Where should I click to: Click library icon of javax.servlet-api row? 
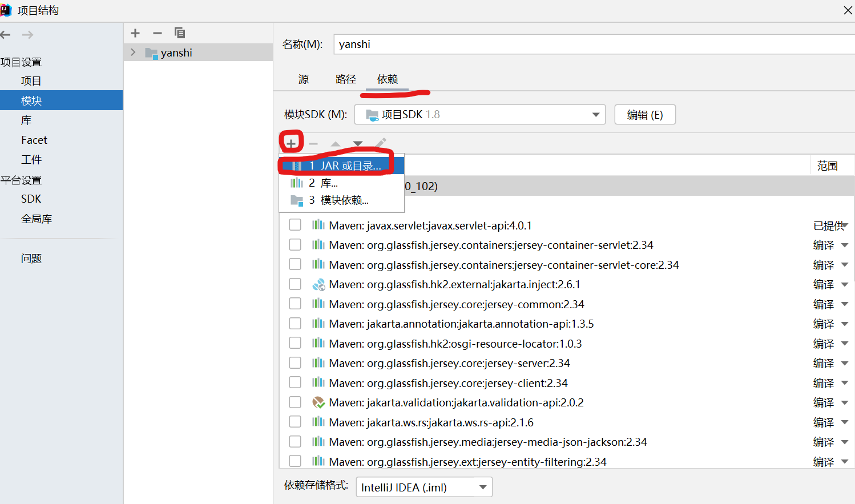[318, 225]
